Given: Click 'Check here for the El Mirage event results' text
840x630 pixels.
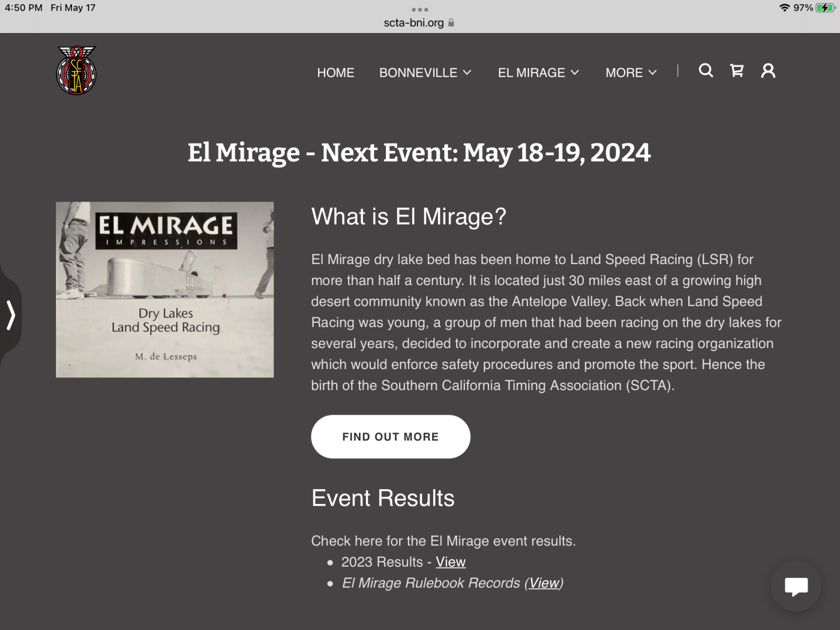Looking at the screenshot, I should [x=443, y=541].
